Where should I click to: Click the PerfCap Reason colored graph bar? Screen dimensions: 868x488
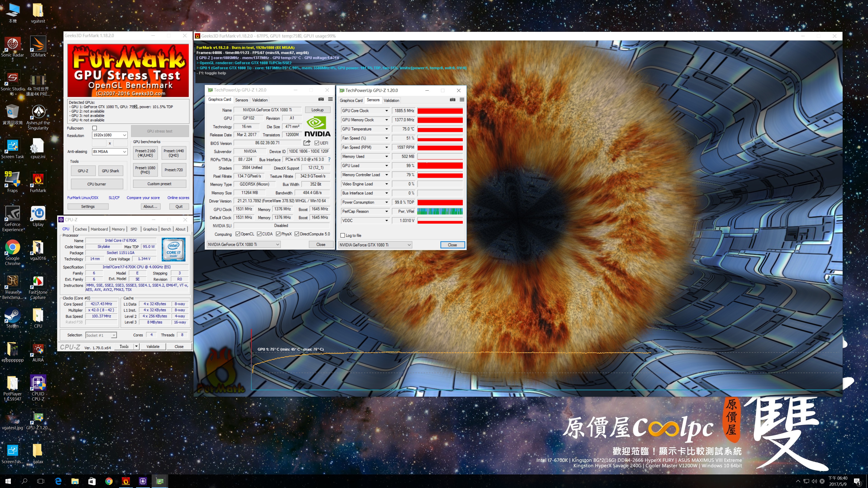(440, 211)
